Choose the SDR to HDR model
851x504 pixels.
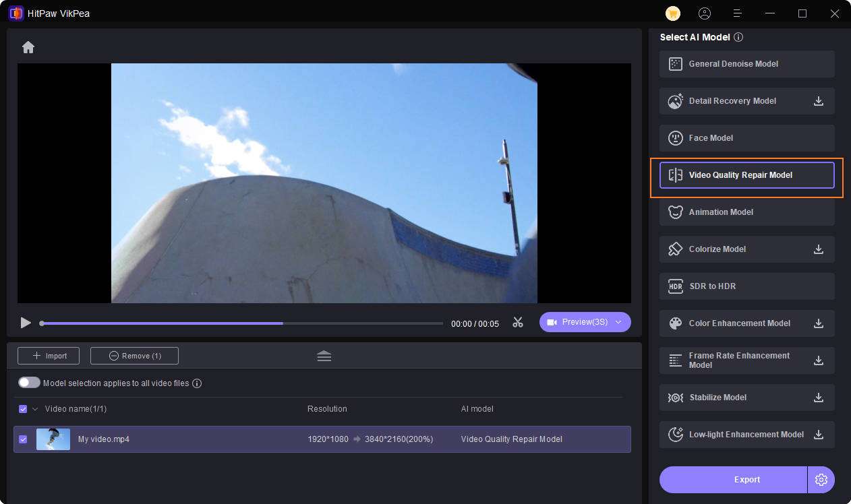pyautogui.click(x=747, y=286)
